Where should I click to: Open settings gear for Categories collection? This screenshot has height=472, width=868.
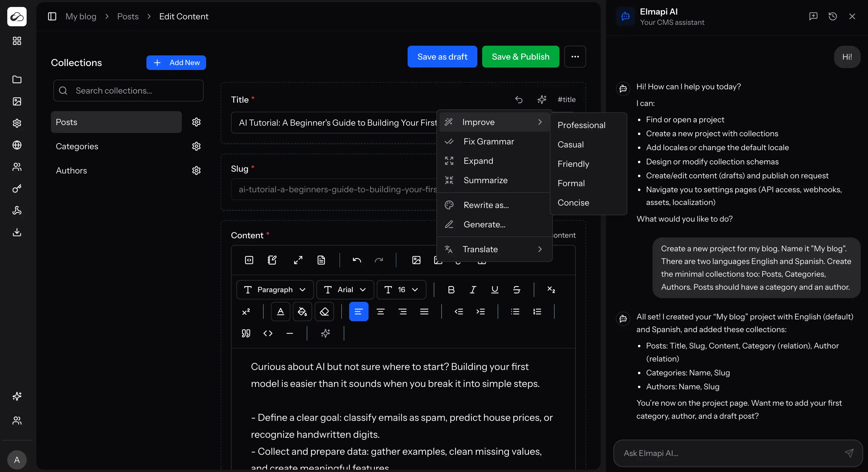tap(196, 146)
